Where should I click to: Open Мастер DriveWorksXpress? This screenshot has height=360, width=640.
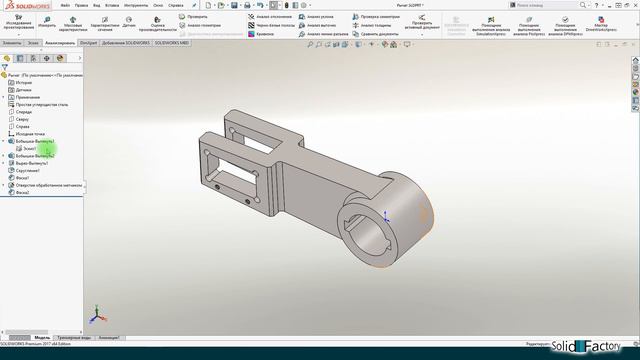[x=601, y=24]
